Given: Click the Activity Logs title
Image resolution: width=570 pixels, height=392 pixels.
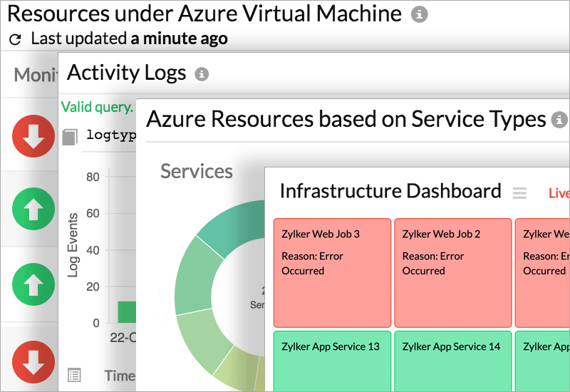Looking at the screenshot, I should pyautogui.click(x=127, y=73).
